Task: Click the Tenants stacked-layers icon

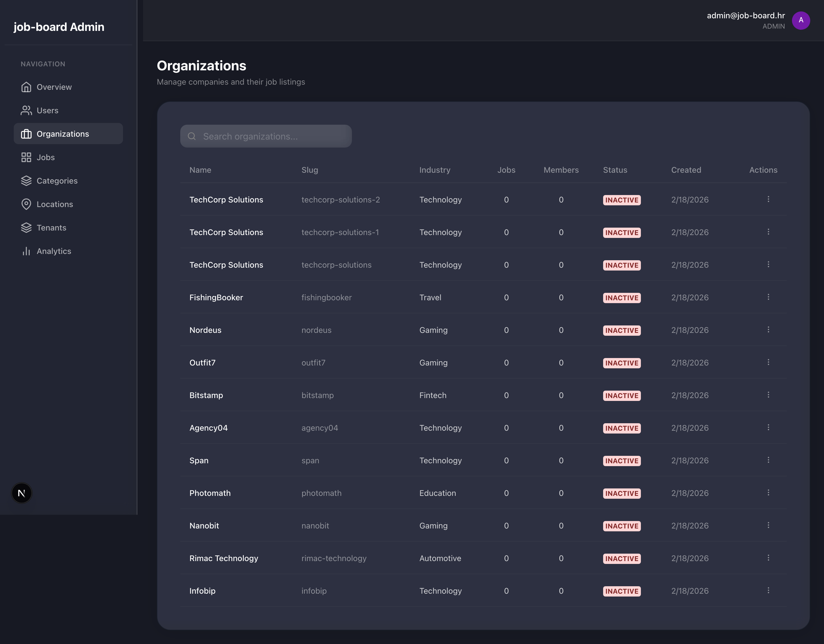Action: coord(26,228)
